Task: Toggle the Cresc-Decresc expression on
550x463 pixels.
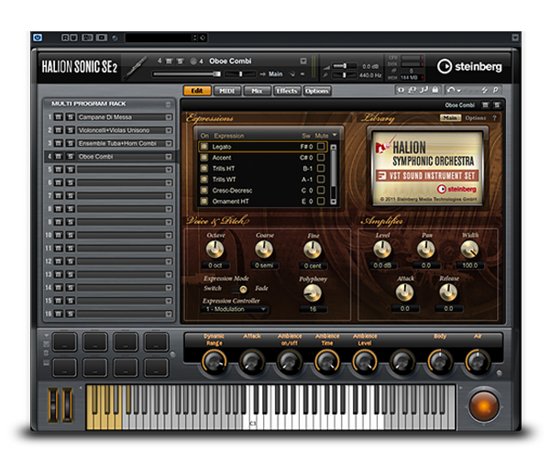Action: pyautogui.click(x=203, y=190)
